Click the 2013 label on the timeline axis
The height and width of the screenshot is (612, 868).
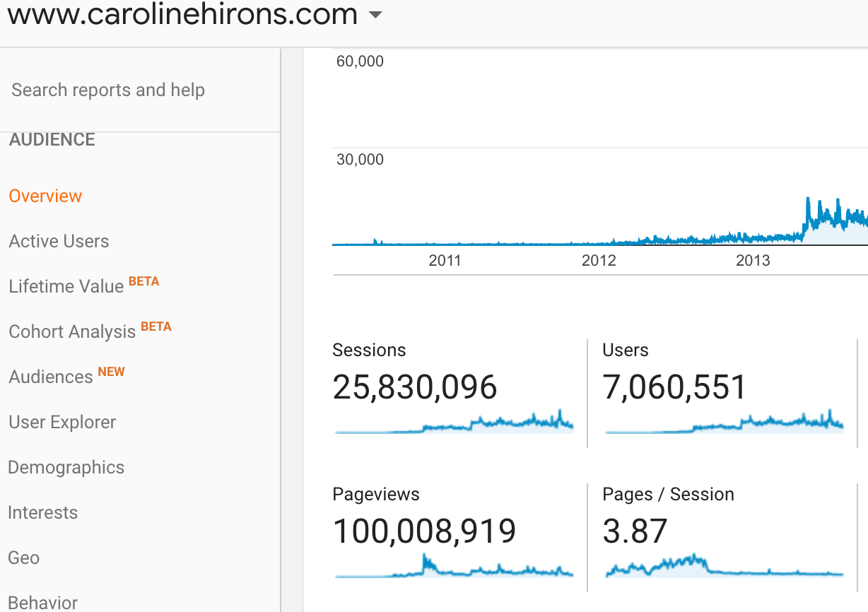(753, 261)
